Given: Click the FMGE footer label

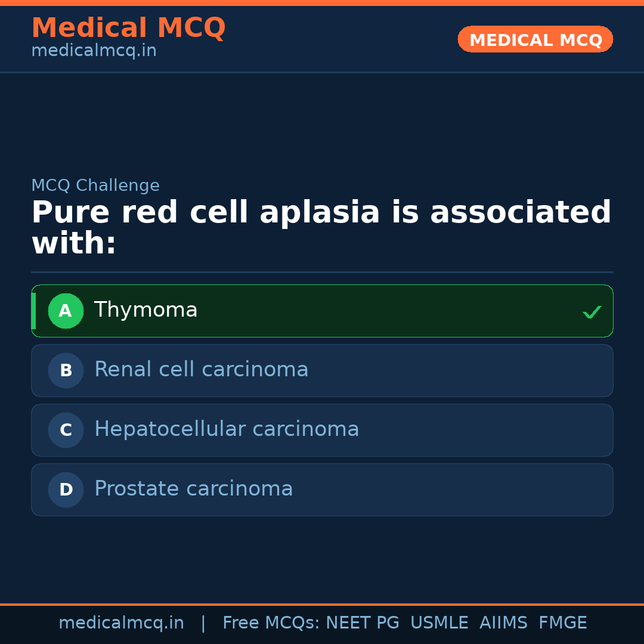Looking at the screenshot, I should tap(562, 623).
